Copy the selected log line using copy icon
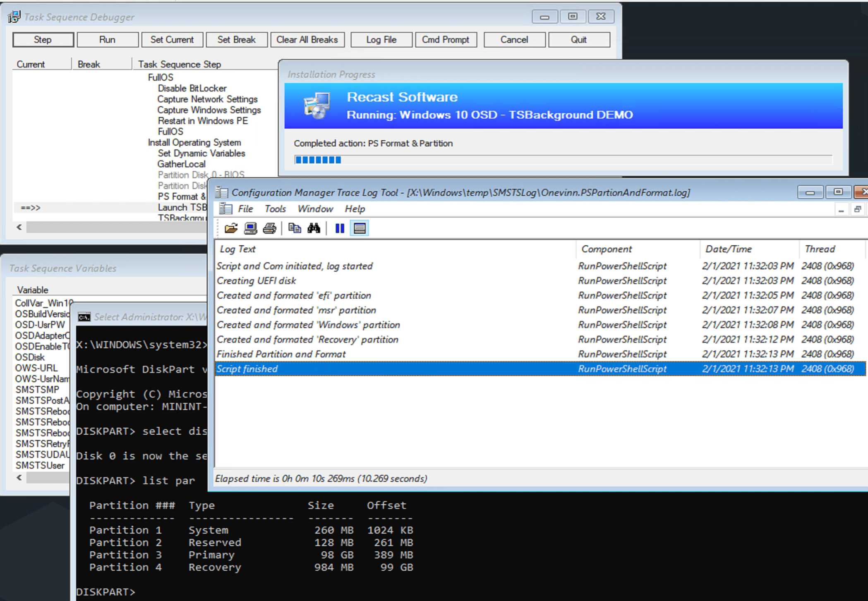The image size is (868, 601). [295, 228]
